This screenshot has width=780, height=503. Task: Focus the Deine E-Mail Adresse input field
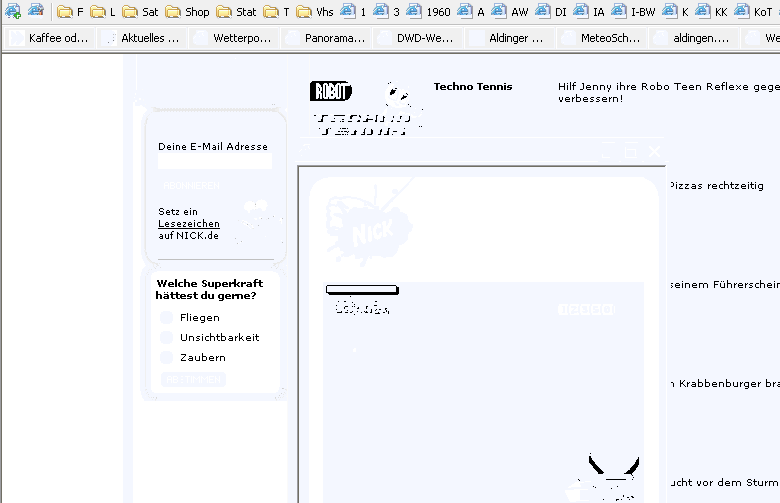point(215,161)
